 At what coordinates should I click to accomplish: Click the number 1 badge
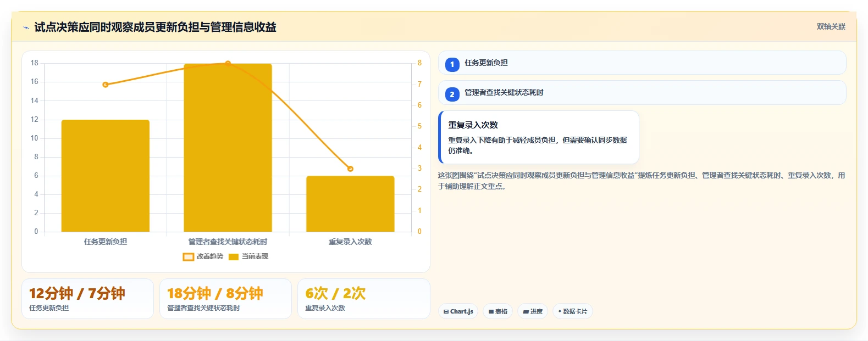tap(452, 64)
